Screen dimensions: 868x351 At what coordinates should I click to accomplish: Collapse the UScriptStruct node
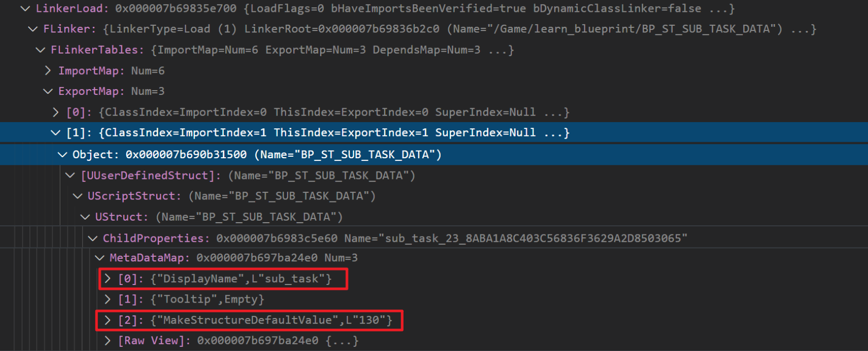tap(77, 196)
